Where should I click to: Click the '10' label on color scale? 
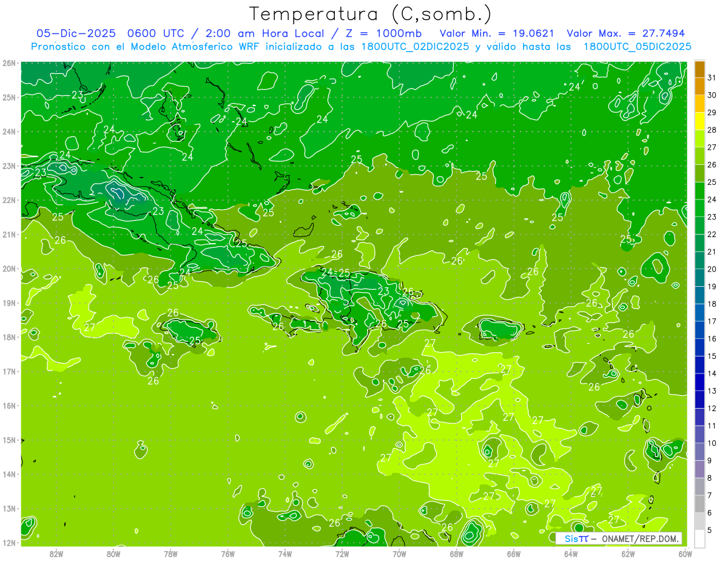(x=712, y=443)
